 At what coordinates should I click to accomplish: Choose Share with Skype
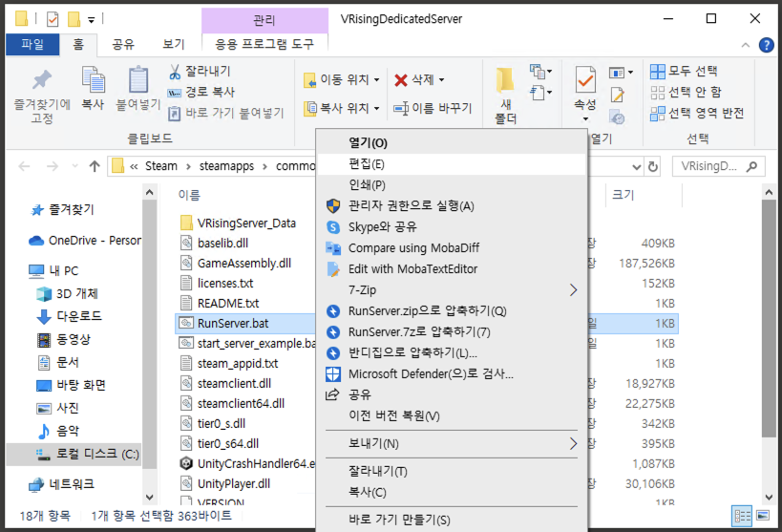point(452,227)
